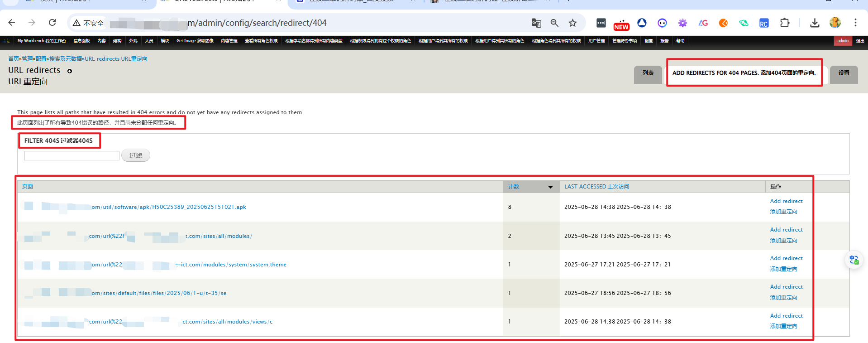The image size is (868, 343).
Task: Open 报告 admin menu
Action: click(664, 41)
